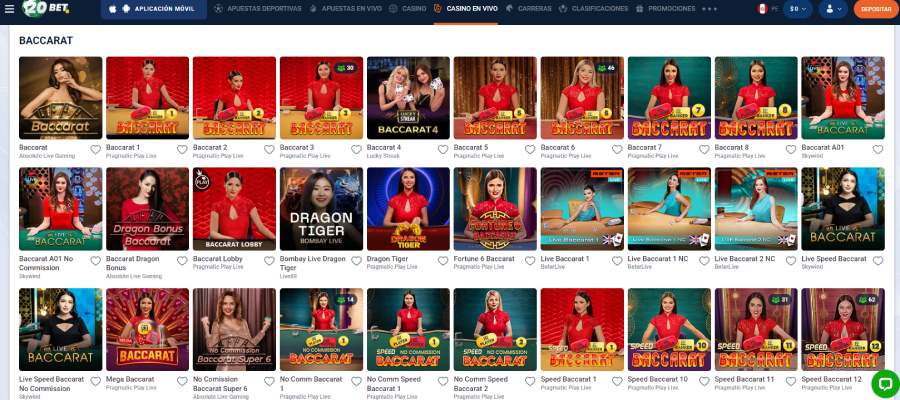Open the $0 balance dropdown

798,9
